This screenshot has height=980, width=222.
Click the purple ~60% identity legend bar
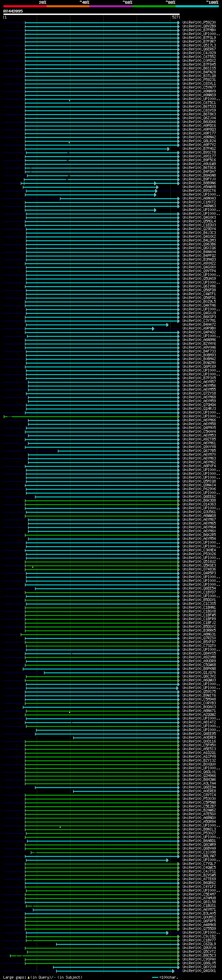(111, 6)
